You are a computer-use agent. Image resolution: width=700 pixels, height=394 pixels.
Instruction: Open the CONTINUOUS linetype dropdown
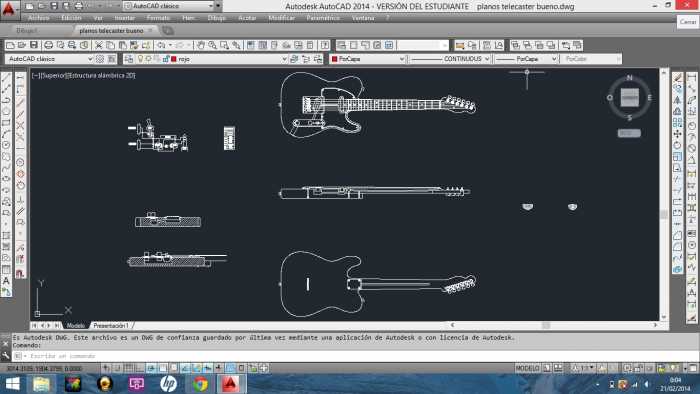point(451,59)
